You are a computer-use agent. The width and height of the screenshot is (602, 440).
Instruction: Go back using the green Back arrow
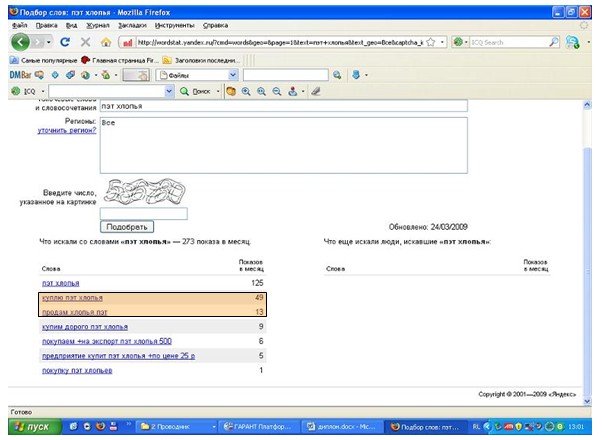(x=20, y=42)
